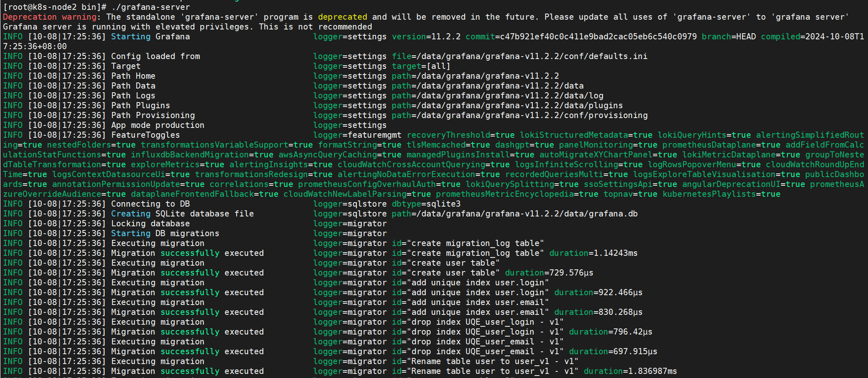
Task: Click the 'ssoSettingsApi=true' toggle text
Action: 630,184
